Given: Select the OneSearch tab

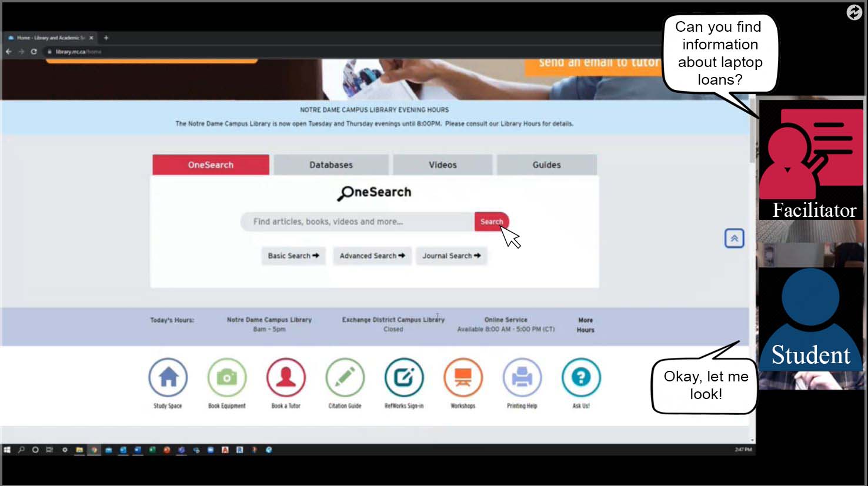Looking at the screenshot, I should click(211, 165).
